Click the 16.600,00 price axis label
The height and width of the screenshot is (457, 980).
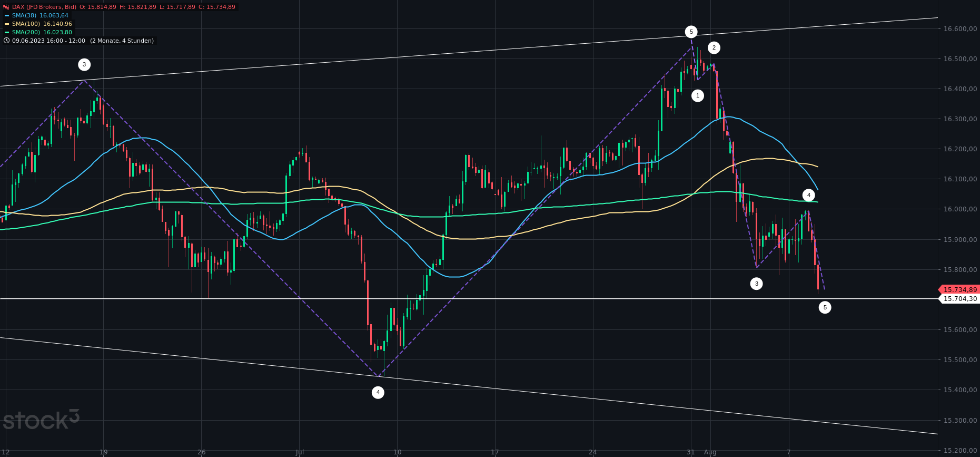[961, 28]
